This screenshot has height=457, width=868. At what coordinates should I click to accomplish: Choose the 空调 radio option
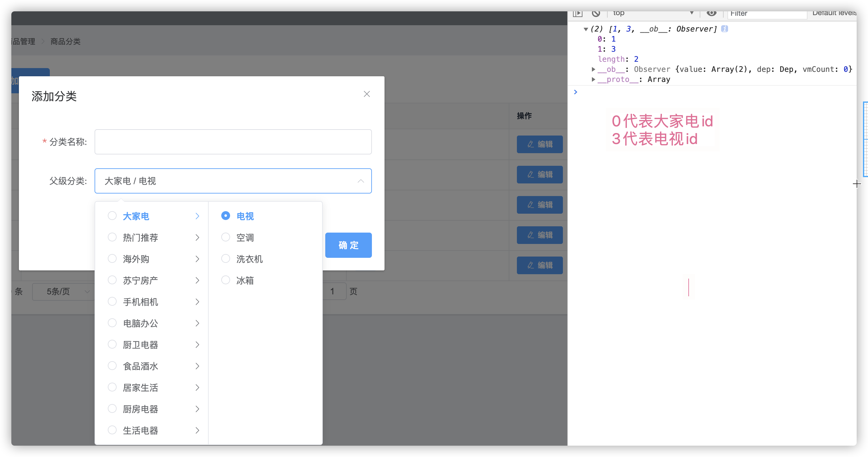225,237
